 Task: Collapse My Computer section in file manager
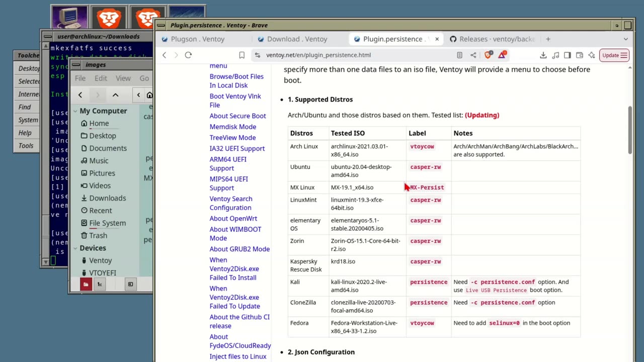click(75, 111)
